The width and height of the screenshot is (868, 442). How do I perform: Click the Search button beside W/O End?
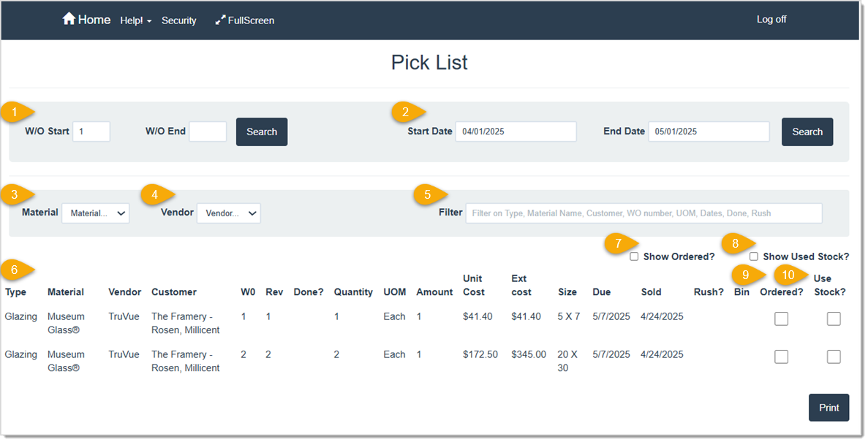(261, 132)
